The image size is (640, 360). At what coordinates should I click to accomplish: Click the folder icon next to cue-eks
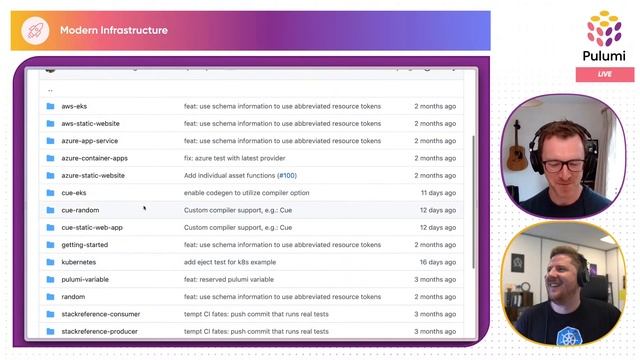(50, 193)
